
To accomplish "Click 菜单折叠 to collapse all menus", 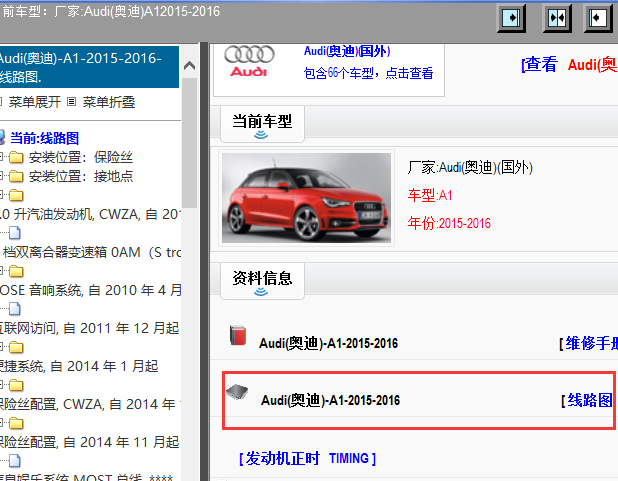I will tap(109, 102).
